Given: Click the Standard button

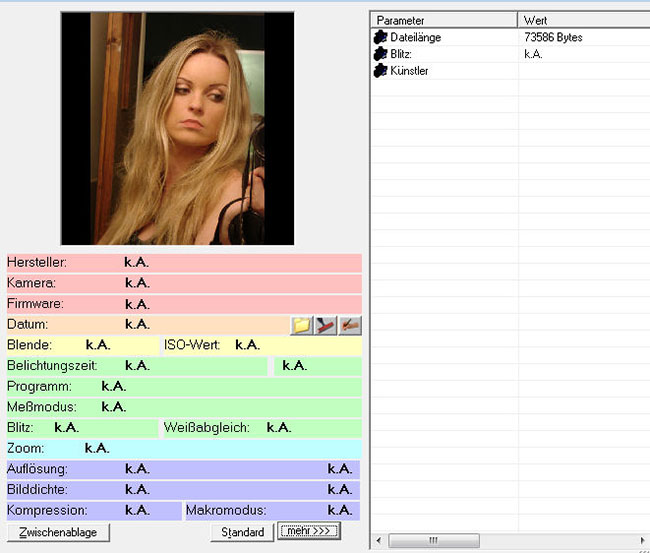Looking at the screenshot, I should pyautogui.click(x=243, y=532).
